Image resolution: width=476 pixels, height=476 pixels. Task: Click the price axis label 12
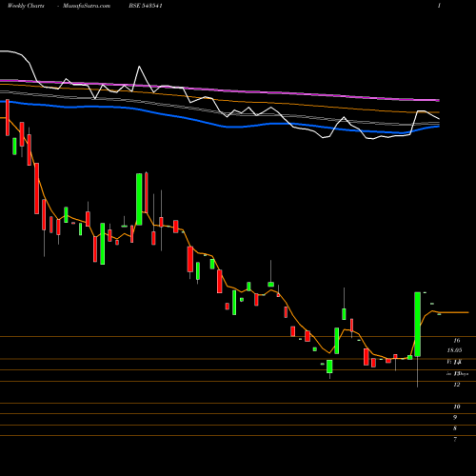click(x=457, y=385)
